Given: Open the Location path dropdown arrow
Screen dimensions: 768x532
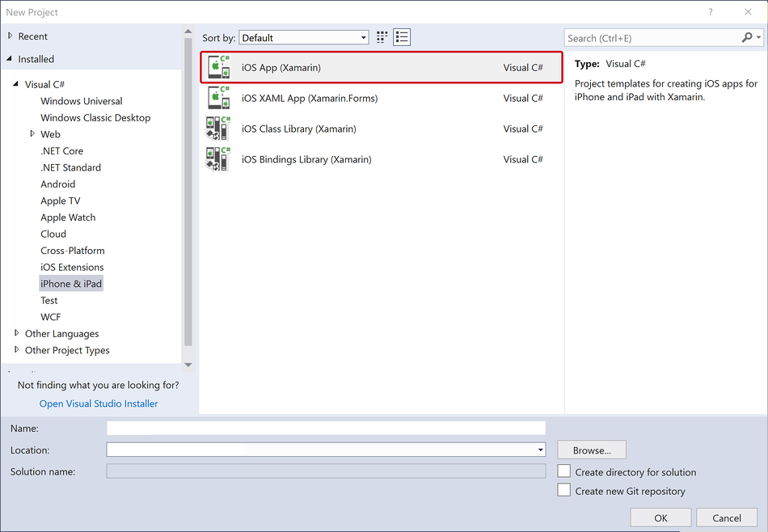Looking at the screenshot, I should (x=540, y=450).
